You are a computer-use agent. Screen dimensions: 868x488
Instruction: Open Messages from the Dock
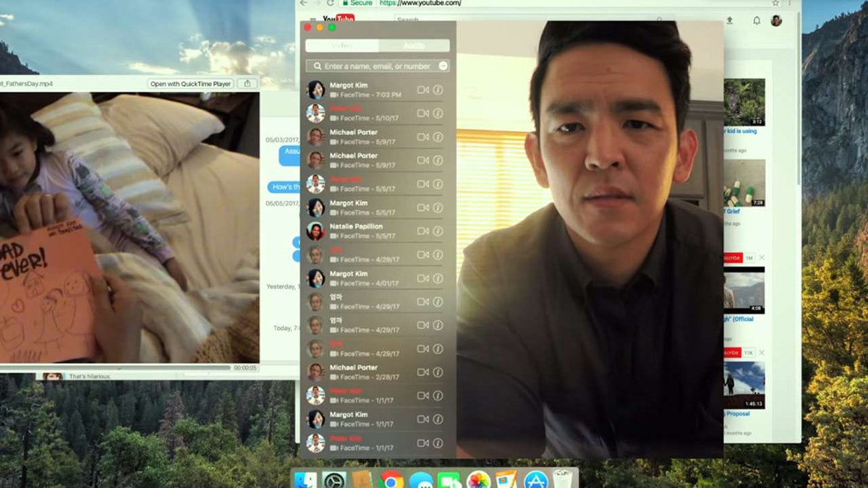coord(421,479)
